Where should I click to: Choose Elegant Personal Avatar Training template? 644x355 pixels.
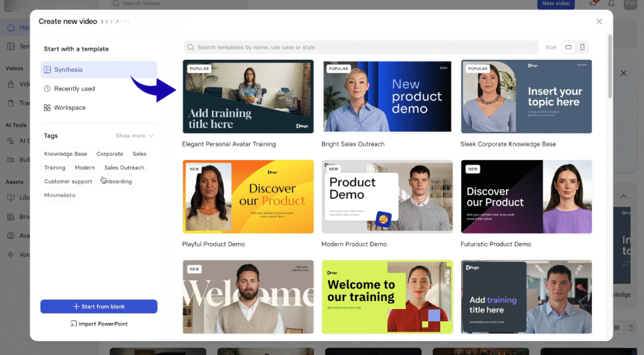point(248,97)
